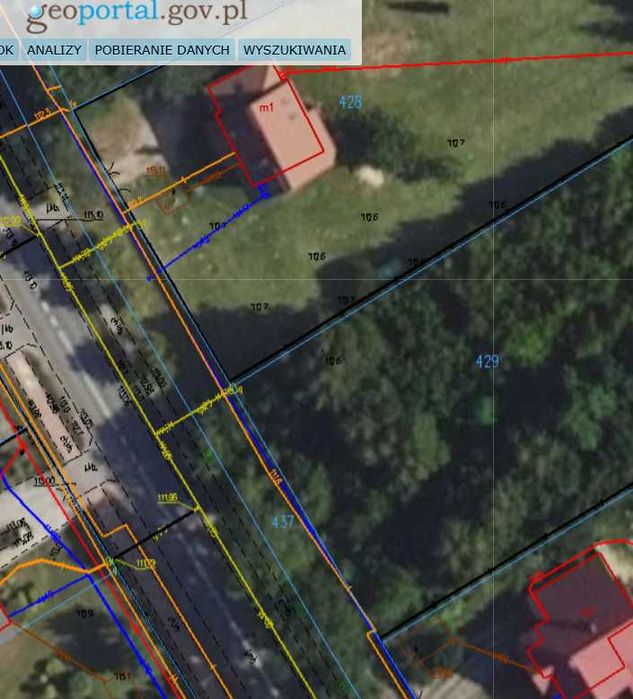
Task: Click the 107 height point right of 428
Action: (x=456, y=143)
